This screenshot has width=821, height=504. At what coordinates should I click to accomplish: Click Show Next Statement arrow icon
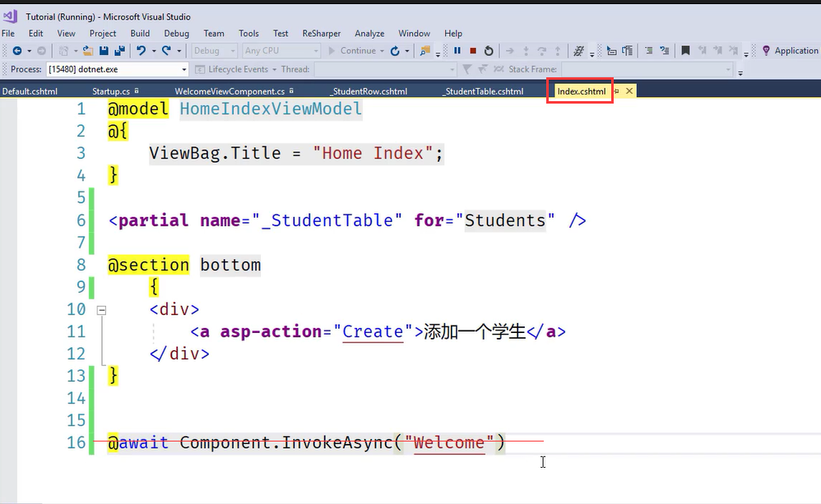pos(509,51)
